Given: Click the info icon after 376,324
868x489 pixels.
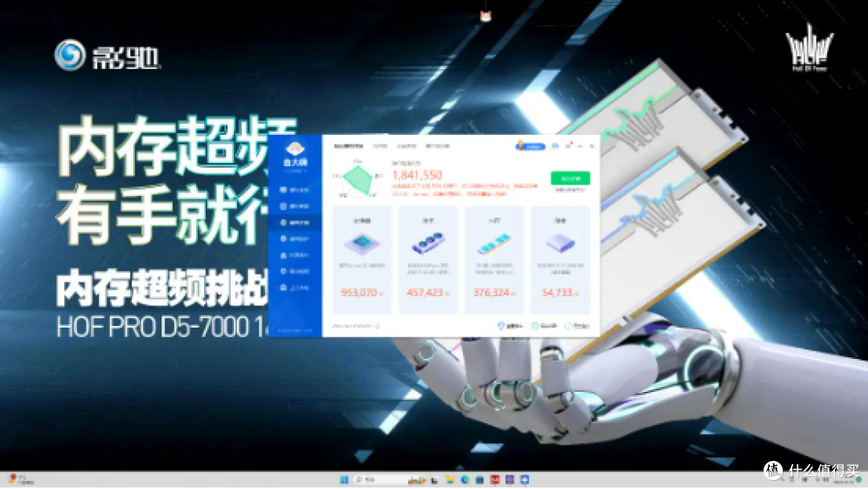Looking at the screenshot, I should tap(513, 294).
